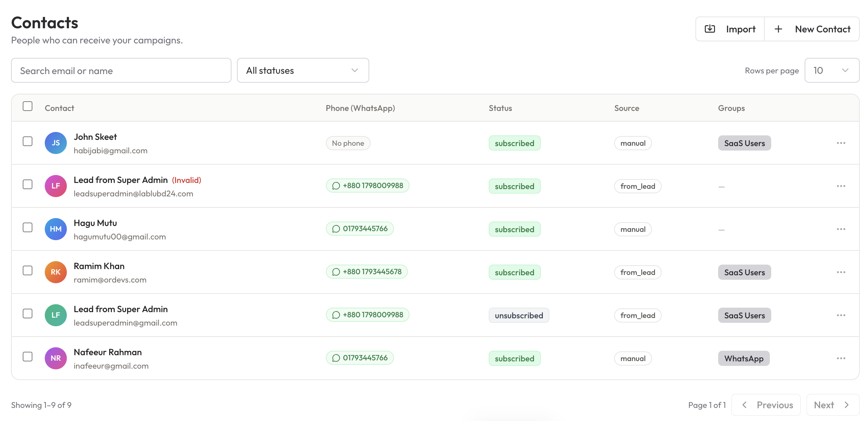Select checkbox for leadsuperadmin@gmail.com contact
The height and width of the screenshot is (421, 868).
[28, 314]
